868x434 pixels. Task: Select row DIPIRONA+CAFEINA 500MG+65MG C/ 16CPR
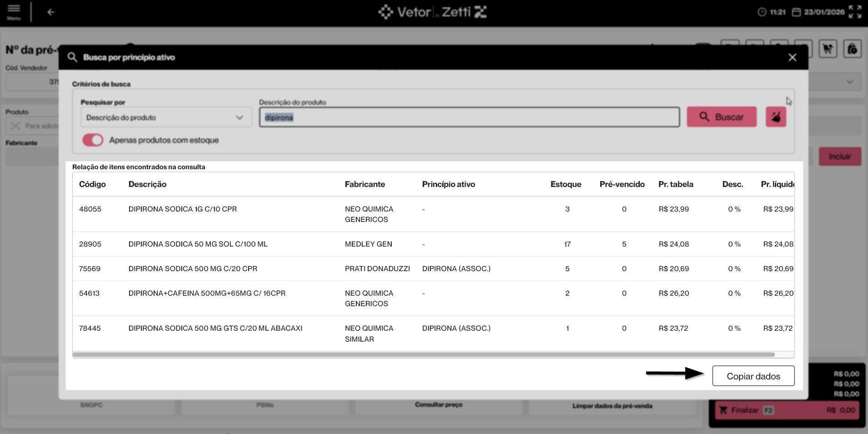coord(434,298)
